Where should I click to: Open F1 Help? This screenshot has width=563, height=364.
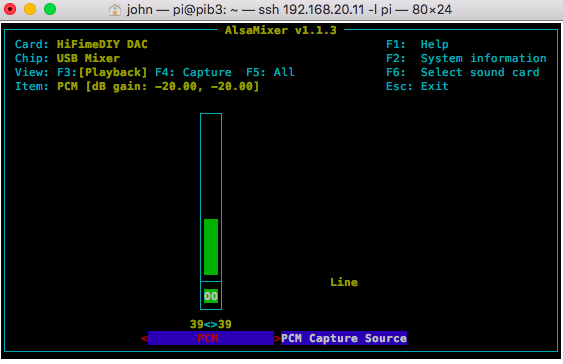click(417, 45)
